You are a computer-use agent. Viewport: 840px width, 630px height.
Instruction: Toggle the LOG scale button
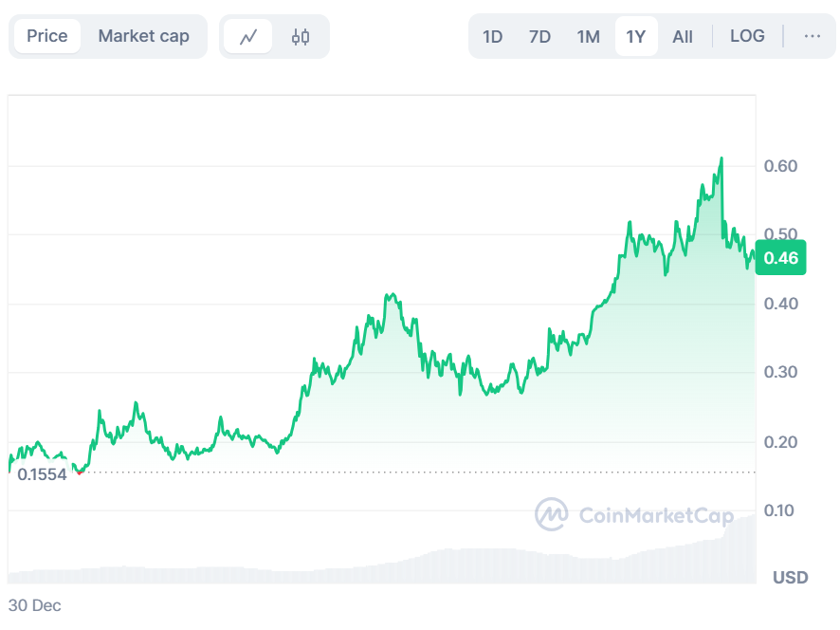747,36
